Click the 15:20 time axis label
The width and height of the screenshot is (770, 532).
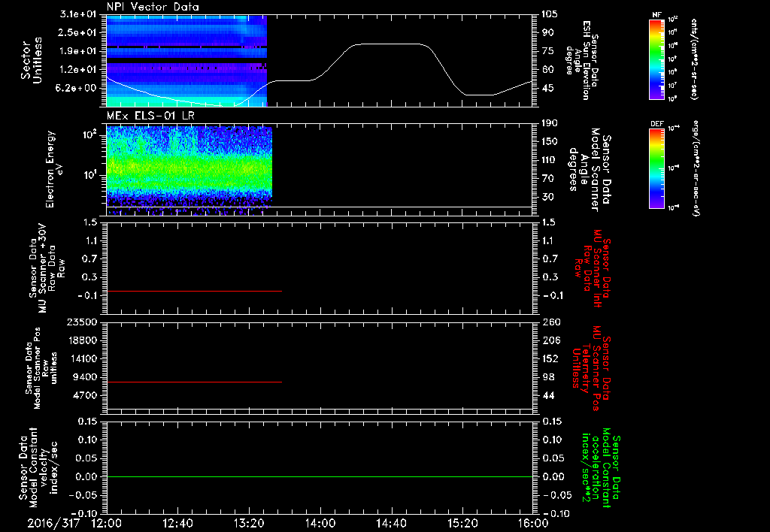point(462,523)
